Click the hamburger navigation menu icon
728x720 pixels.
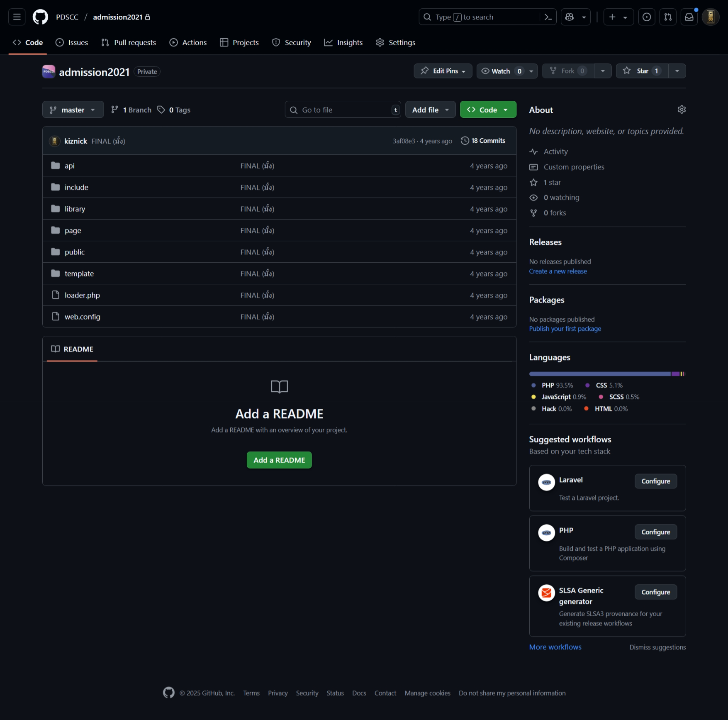(x=17, y=17)
